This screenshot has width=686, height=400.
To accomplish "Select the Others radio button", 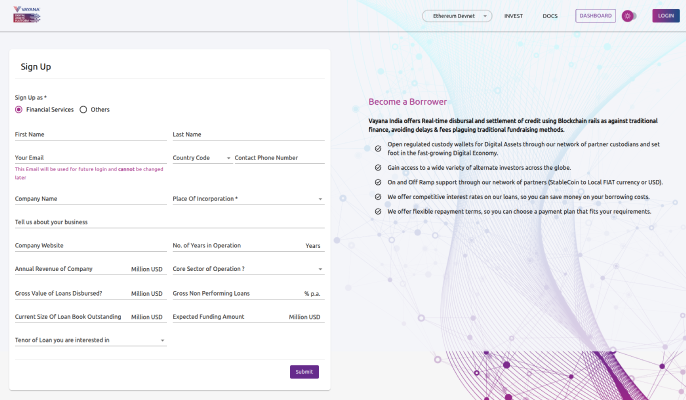I will [83, 109].
